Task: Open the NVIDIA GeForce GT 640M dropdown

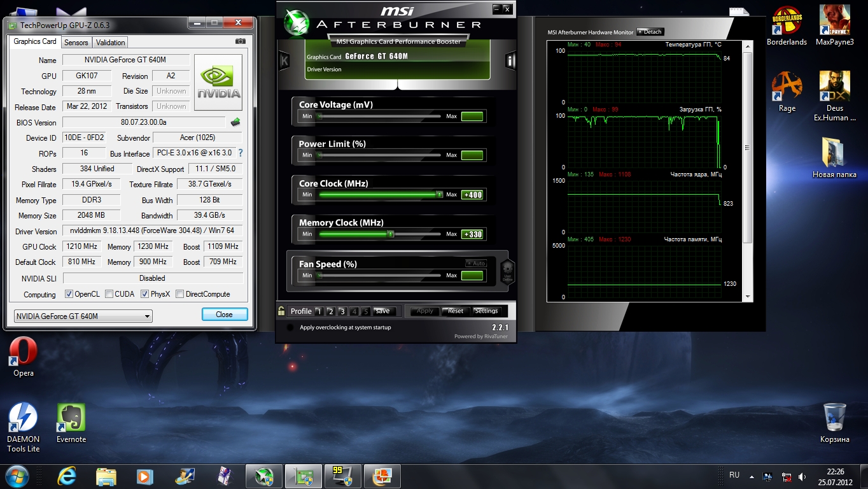Action: 83,316
